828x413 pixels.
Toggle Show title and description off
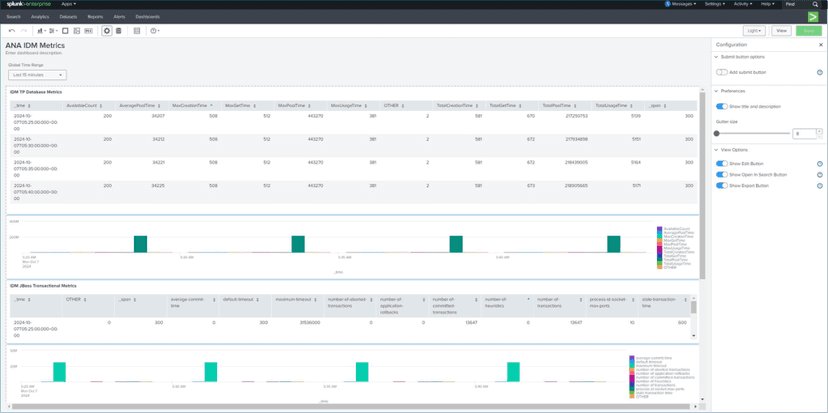pyautogui.click(x=721, y=106)
